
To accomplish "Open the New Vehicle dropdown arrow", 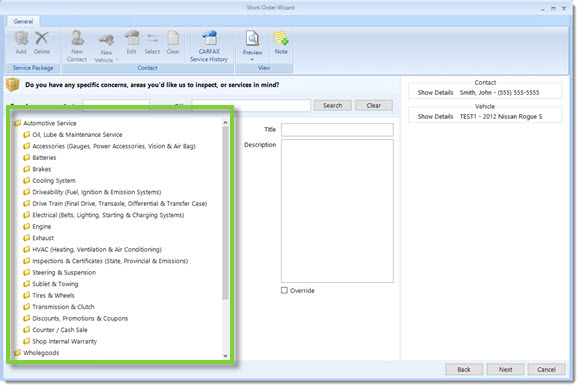I will [117, 60].
